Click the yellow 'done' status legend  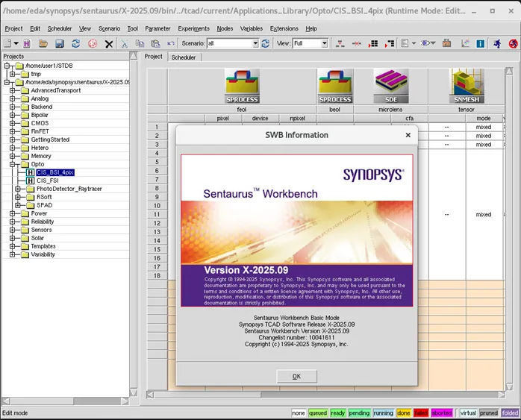(x=403, y=413)
